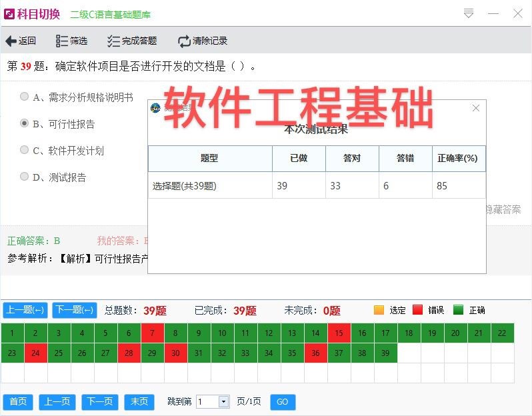This screenshot has width=532, height=416.
Task: Choose option C 软件开发计划
Action: tap(25, 150)
